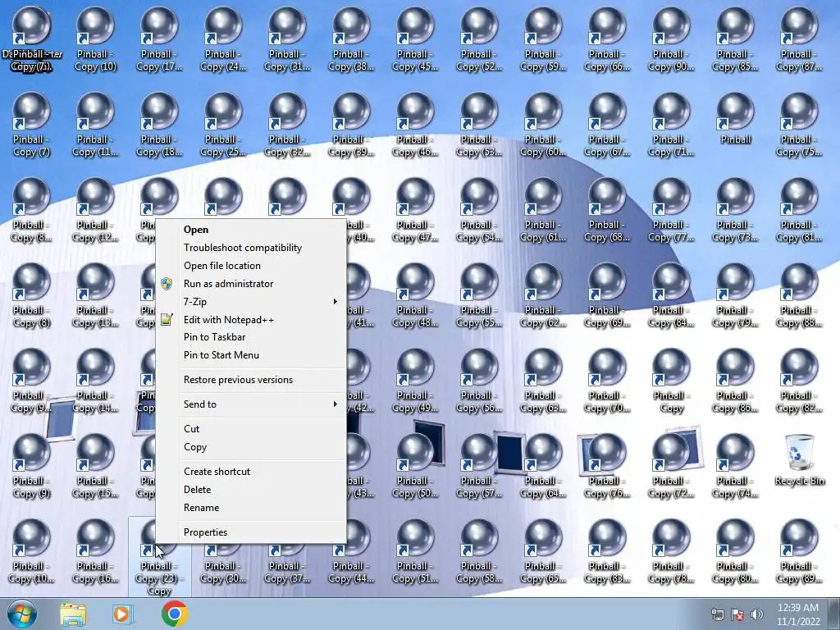
Task: Select the Pinball - Copy (71... shortcut
Action: [671, 125]
